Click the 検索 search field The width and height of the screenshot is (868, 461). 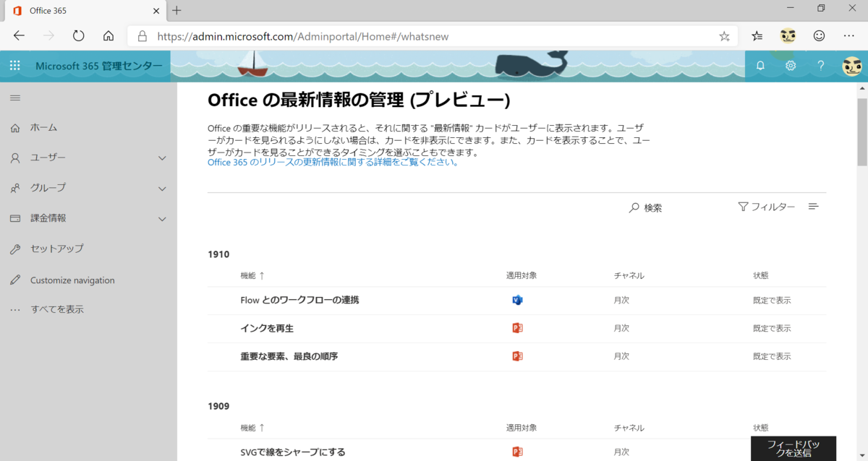[653, 207]
